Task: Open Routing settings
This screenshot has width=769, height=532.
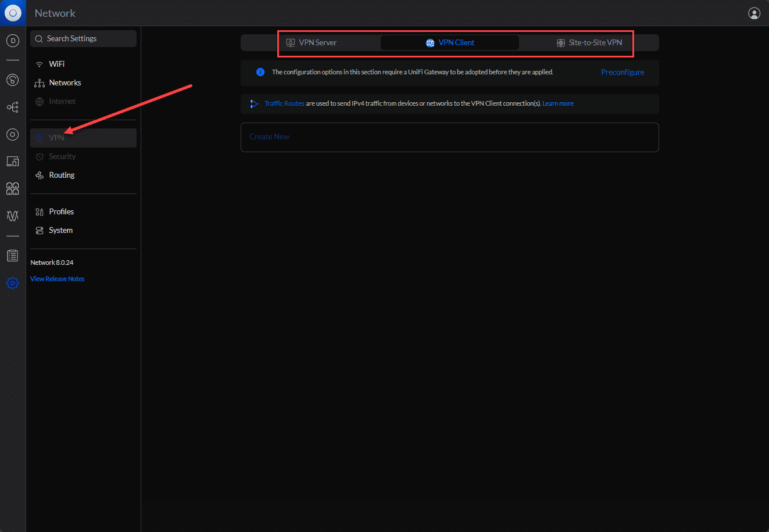Action: [84, 175]
